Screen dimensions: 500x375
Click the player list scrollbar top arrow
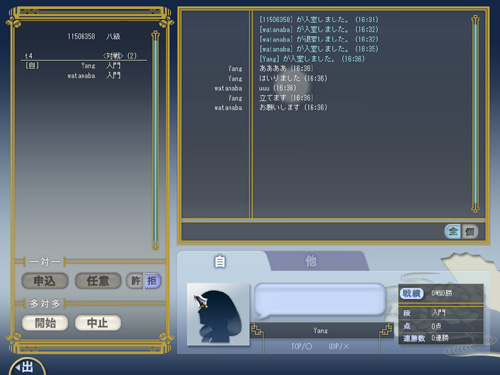point(155,35)
